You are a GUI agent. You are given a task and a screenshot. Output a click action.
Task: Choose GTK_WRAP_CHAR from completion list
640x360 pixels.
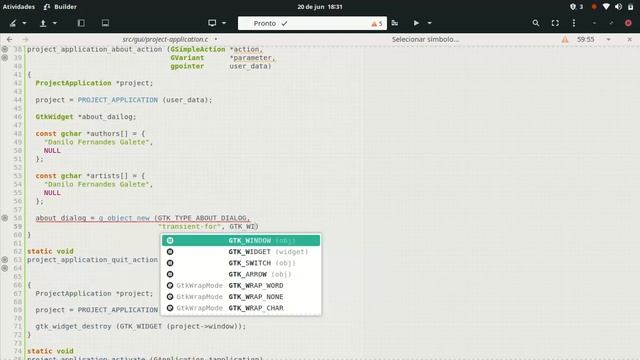(241, 308)
